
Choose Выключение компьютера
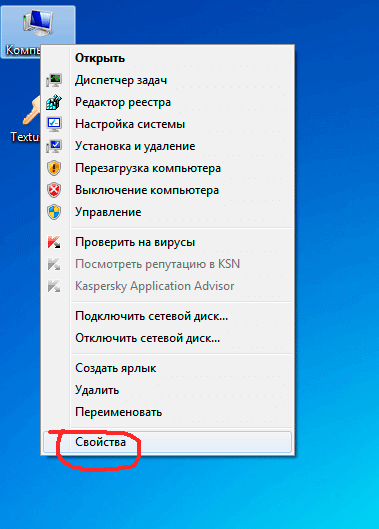[x=167, y=190]
